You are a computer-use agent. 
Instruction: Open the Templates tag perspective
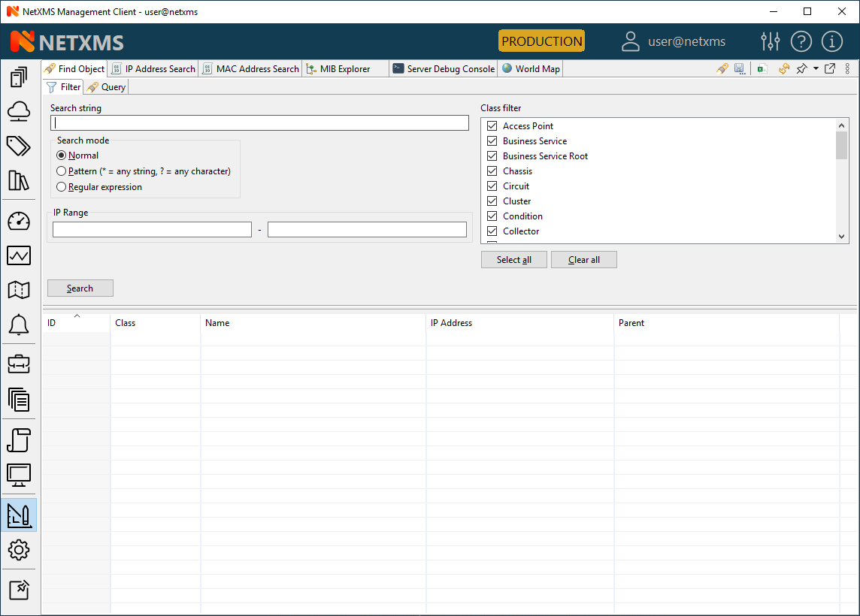[x=19, y=146]
